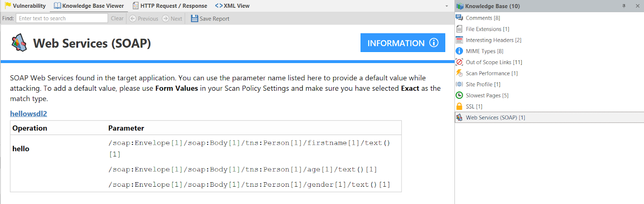
Task: Select Web Services (SOAP) tree item
Action: (x=495, y=118)
